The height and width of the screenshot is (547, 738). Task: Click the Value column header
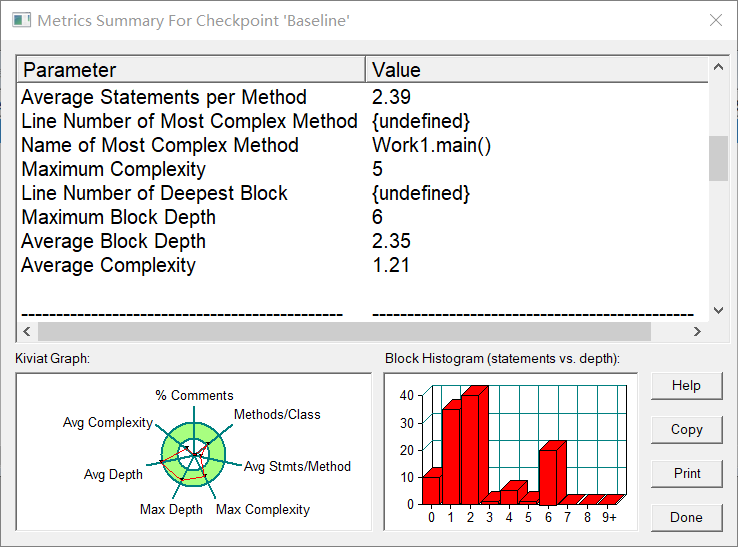click(x=537, y=70)
